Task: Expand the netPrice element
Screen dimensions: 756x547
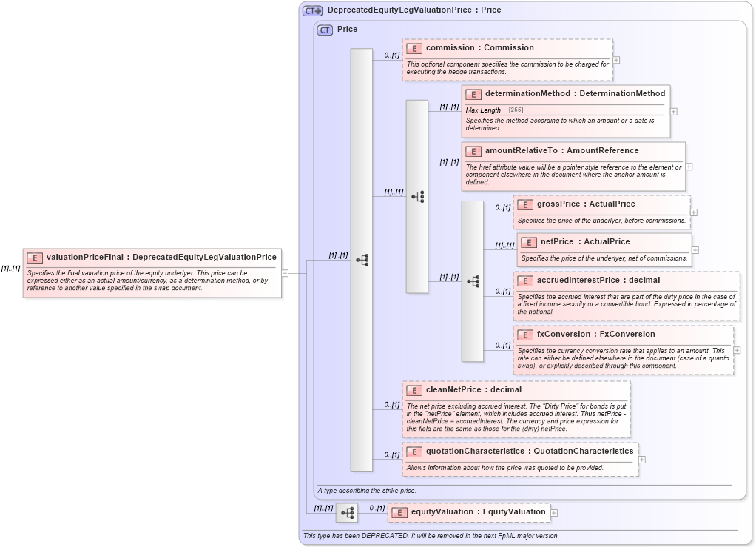Action: (695, 250)
